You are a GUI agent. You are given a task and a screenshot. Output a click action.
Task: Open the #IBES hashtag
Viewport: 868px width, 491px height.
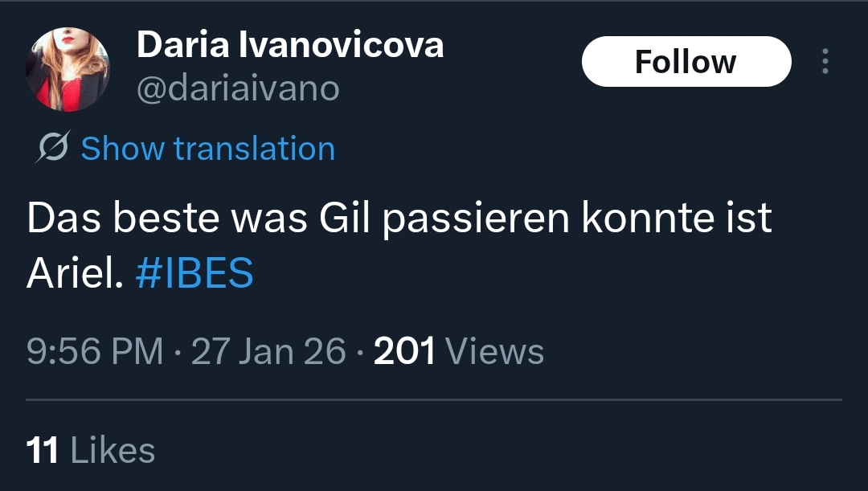point(194,275)
